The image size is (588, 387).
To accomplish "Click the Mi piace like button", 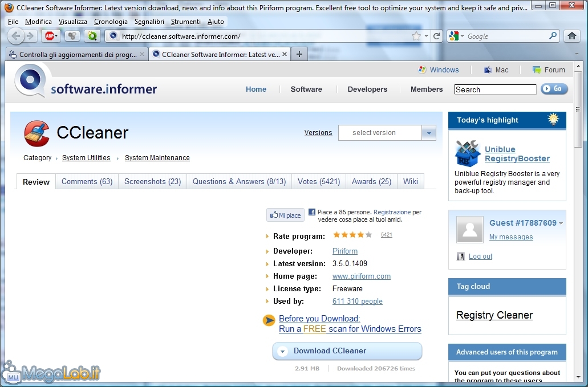I will pos(286,215).
